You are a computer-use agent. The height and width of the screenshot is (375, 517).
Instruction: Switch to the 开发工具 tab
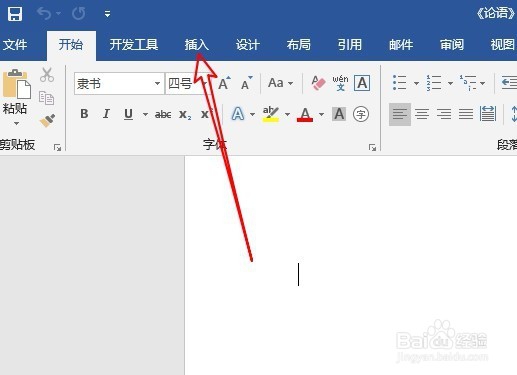[134, 44]
